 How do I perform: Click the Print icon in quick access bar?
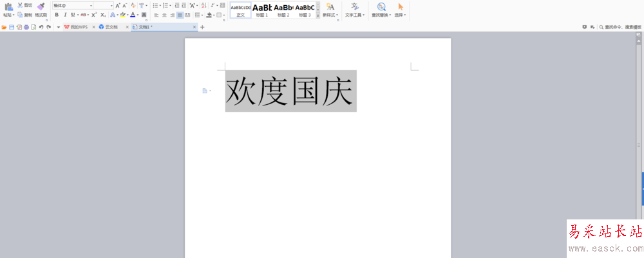coord(26,27)
